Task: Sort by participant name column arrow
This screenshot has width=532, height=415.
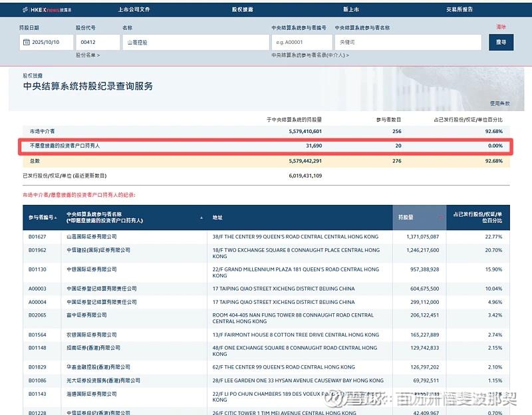Action: tap(201, 217)
